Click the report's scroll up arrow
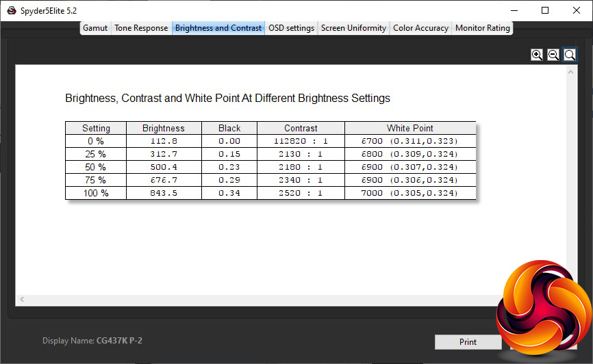Screen dimensions: 593x364 570,70
